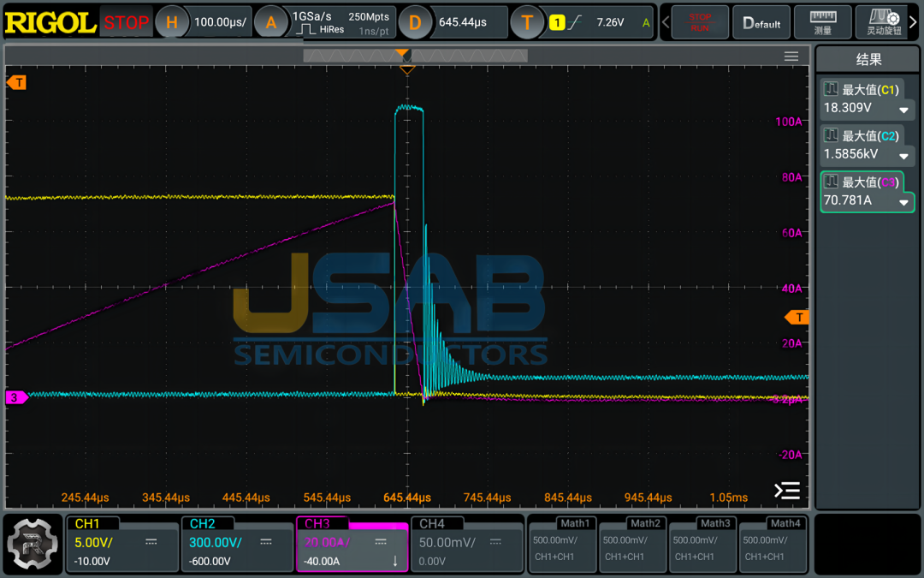This screenshot has width=924, height=578.
Task: Click the 545.44µs time axis label
Action: [327, 498]
